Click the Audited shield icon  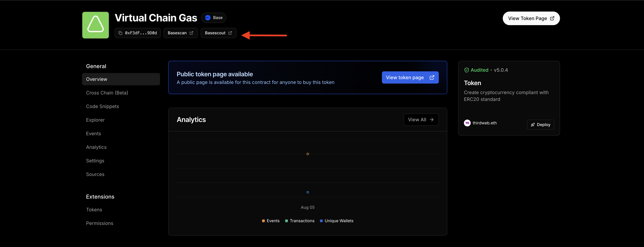pos(466,70)
